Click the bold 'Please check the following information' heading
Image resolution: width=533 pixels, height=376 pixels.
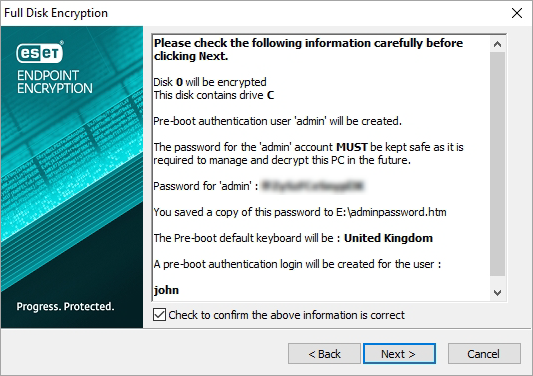[x=308, y=49]
